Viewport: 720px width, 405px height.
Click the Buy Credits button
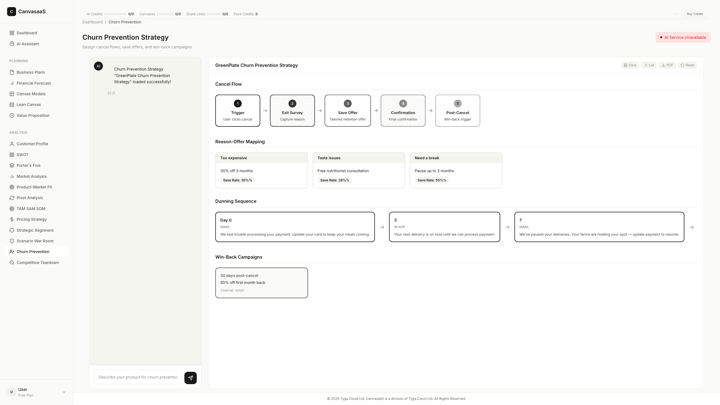pyautogui.click(x=695, y=14)
